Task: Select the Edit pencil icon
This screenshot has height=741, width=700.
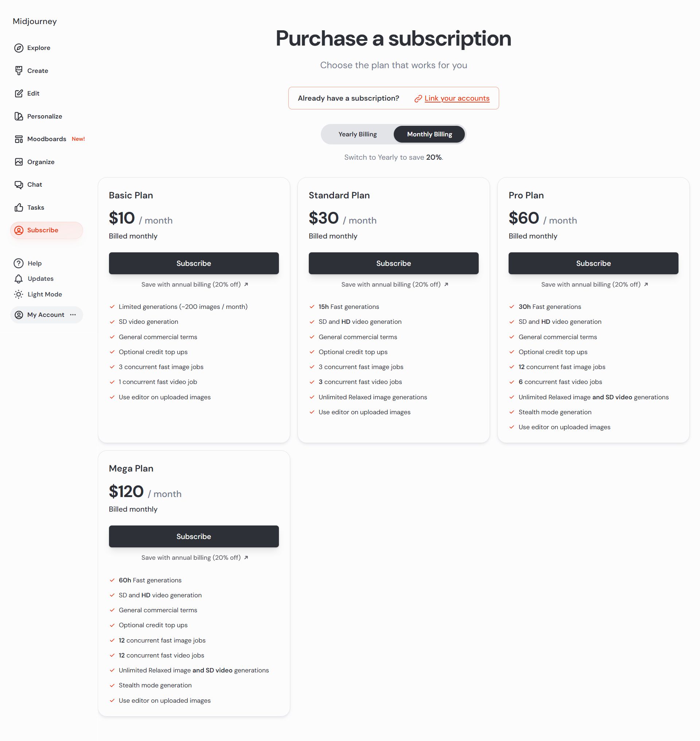Action: pos(19,93)
